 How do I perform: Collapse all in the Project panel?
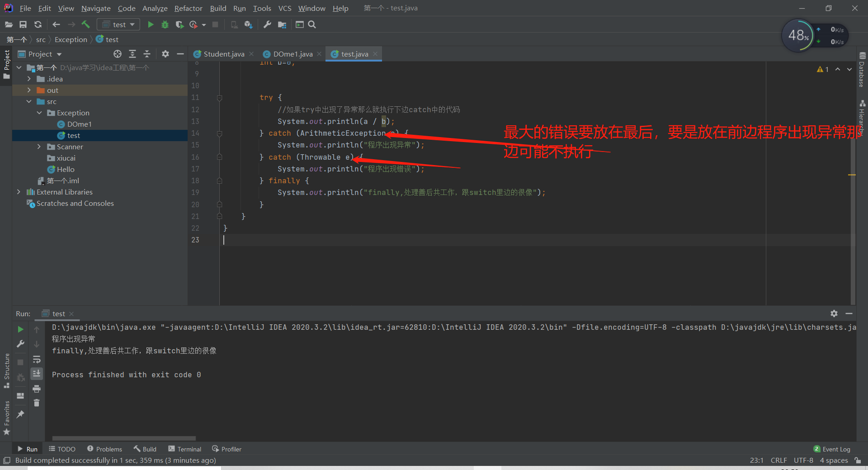coord(147,54)
